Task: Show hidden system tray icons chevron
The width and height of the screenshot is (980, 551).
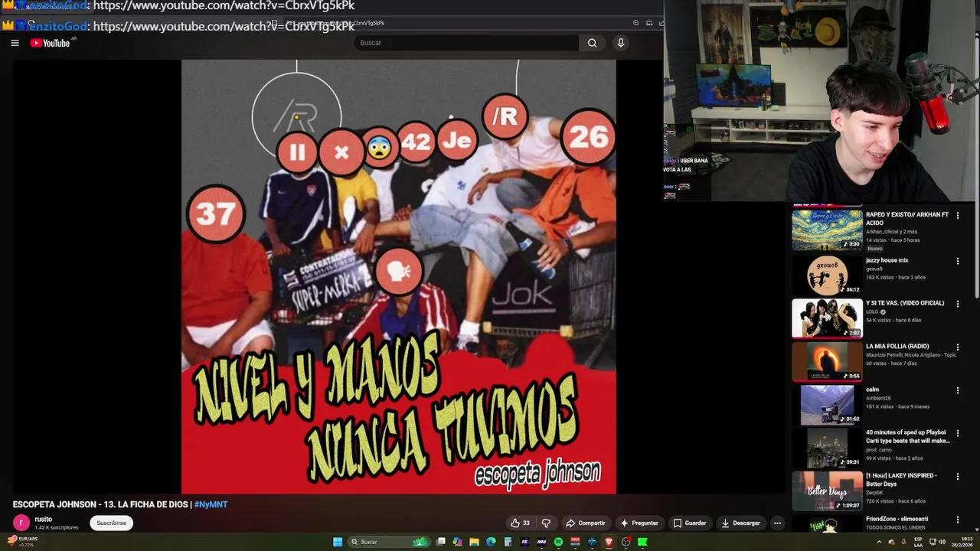Action: coord(879,542)
